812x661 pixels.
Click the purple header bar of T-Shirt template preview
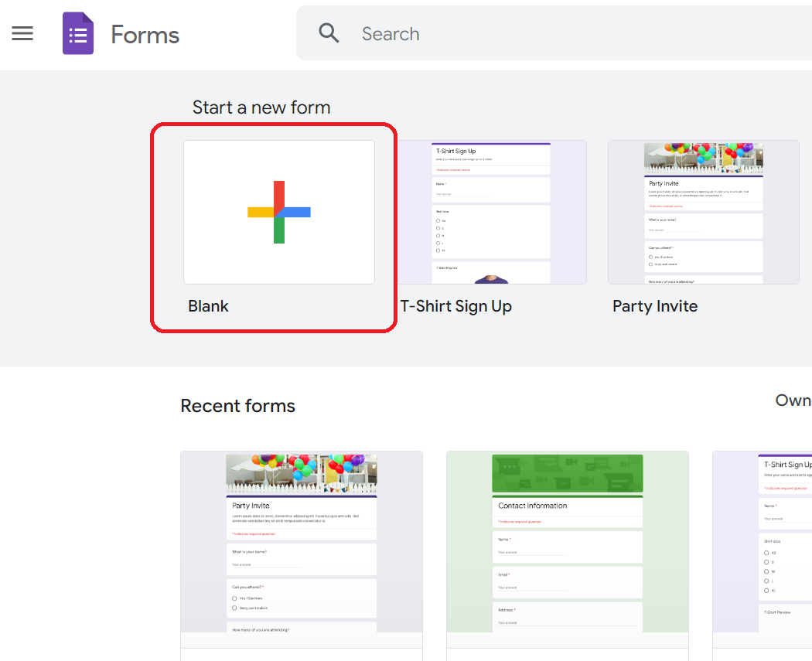(x=490, y=144)
